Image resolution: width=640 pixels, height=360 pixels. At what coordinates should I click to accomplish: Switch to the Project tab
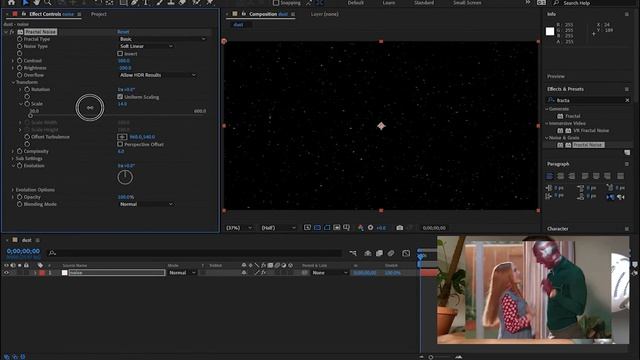click(99, 14)
